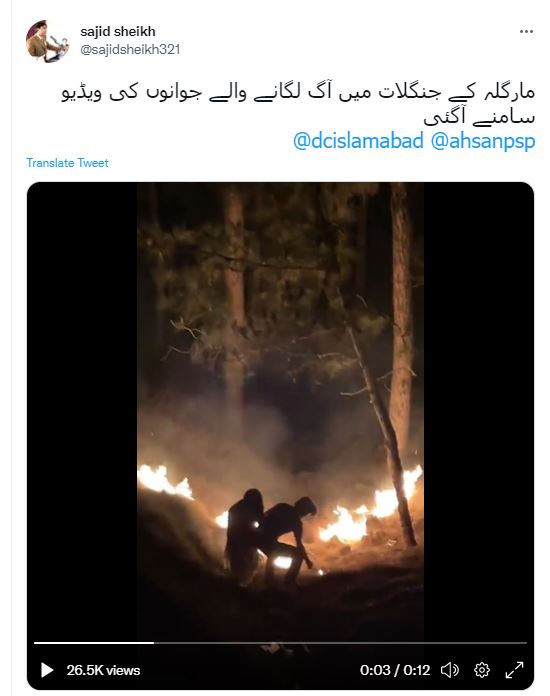550x696 pixels.
Task: Click the two silhouetted people in the video
Action: [270, 537]
